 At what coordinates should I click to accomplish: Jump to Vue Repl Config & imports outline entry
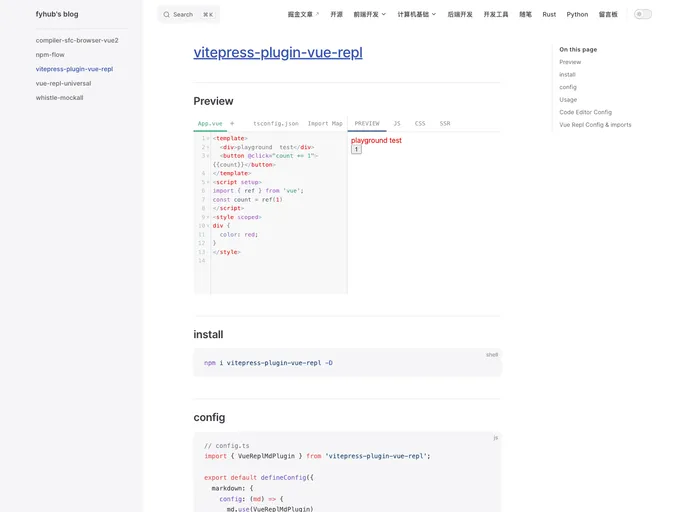(x=595, y=125)
